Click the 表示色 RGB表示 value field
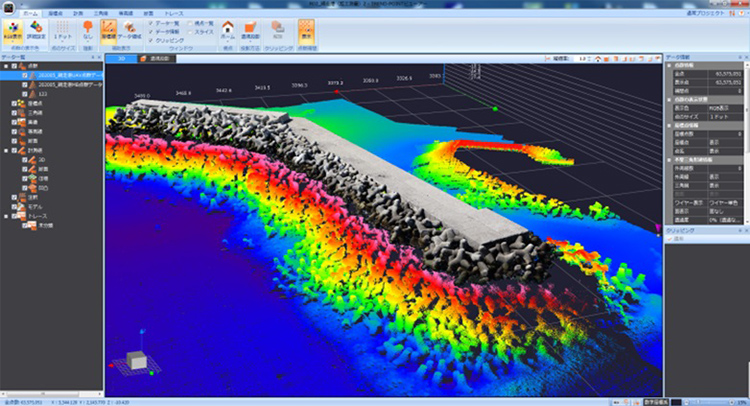 pyautogui.click(x=725, y=109)
